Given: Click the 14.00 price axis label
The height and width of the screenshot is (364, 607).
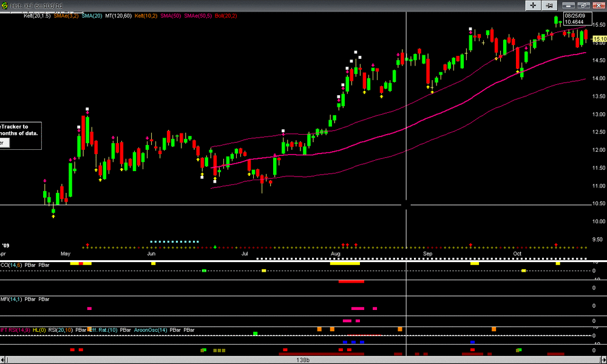Looking at the screenshot, I should point(599,78).
